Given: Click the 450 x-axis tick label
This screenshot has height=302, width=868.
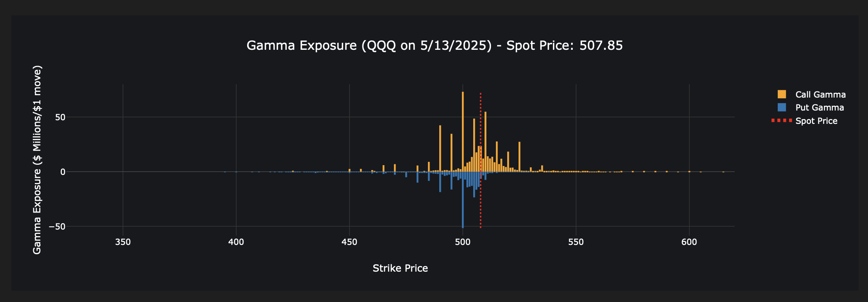Looking at the screenshot, I should pyautogui.click(x=349, y=242).
